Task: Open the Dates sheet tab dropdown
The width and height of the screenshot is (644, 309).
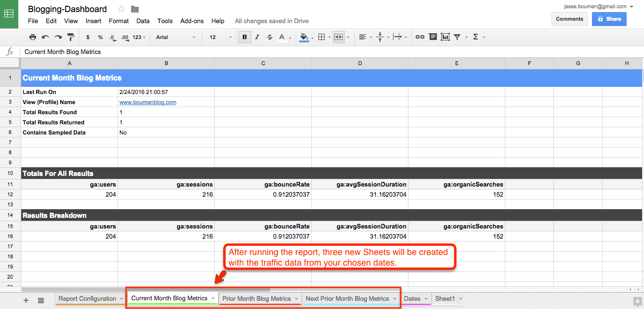Action: [x=426, y=298]
